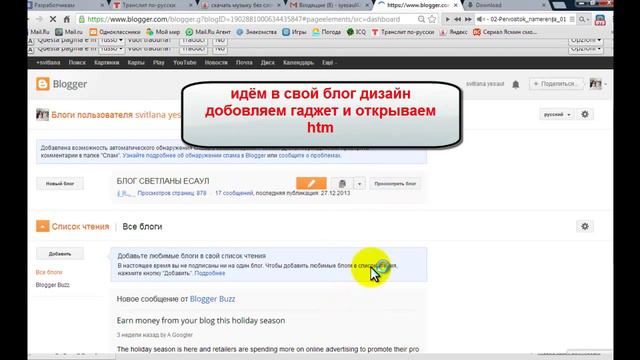Switch to the Транслит по-русски browser tab
Image resolution: width=640 pixels, height=360 pixels.
point(149,5)
